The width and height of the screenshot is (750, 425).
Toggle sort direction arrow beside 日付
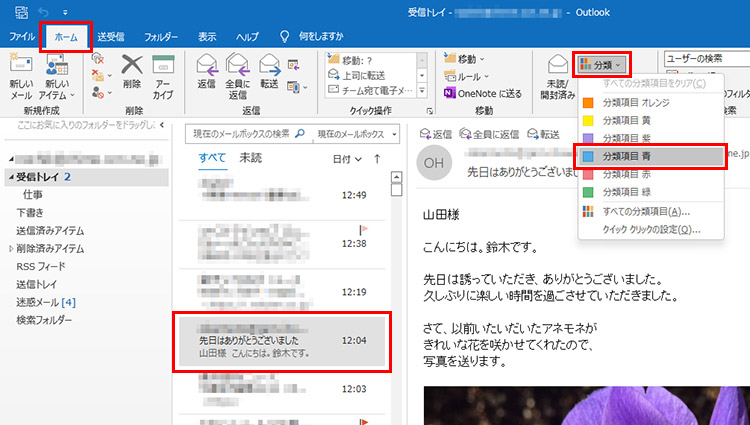[x=377, y=159]
